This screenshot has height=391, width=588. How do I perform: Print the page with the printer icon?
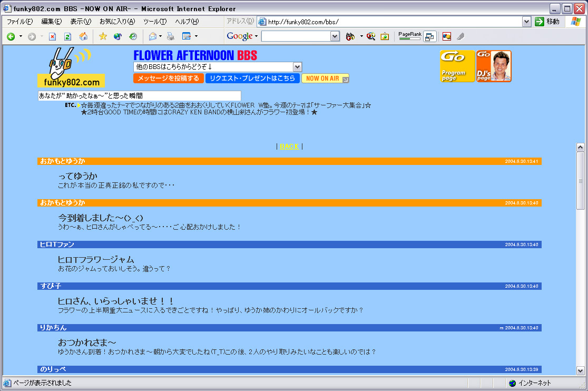(170, 36)
